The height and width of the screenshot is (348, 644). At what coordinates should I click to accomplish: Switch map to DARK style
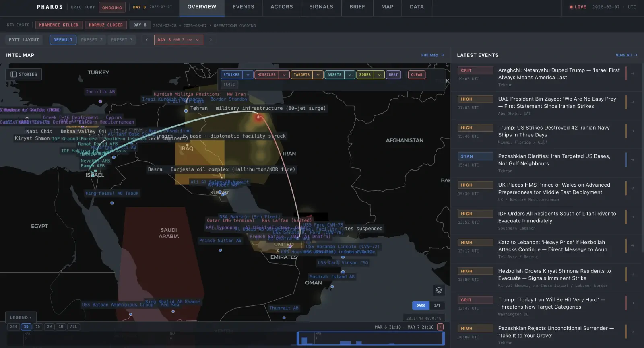(421, 305)
